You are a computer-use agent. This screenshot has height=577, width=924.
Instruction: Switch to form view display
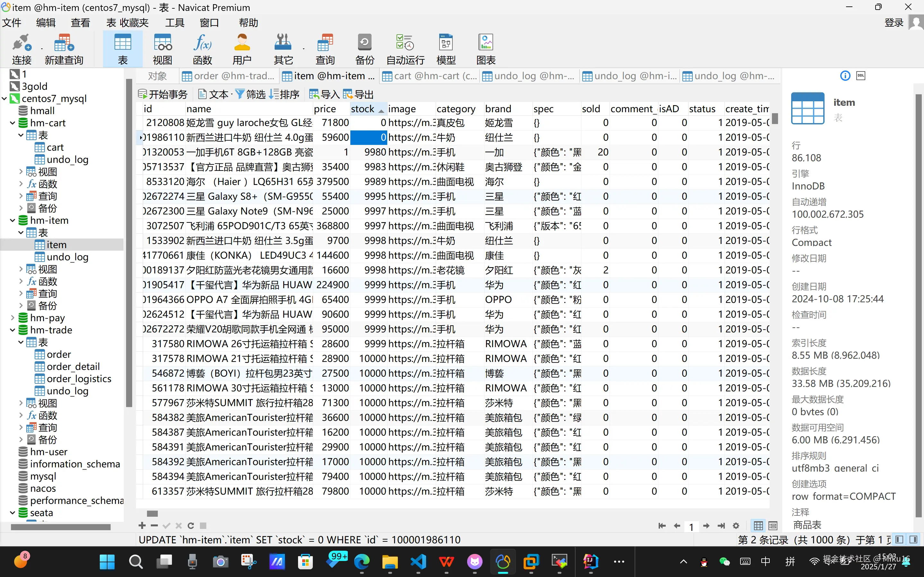point(773,525)
